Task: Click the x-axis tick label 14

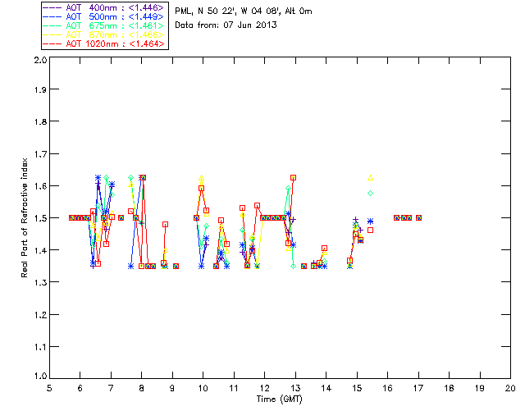Action: pos(326,388)
